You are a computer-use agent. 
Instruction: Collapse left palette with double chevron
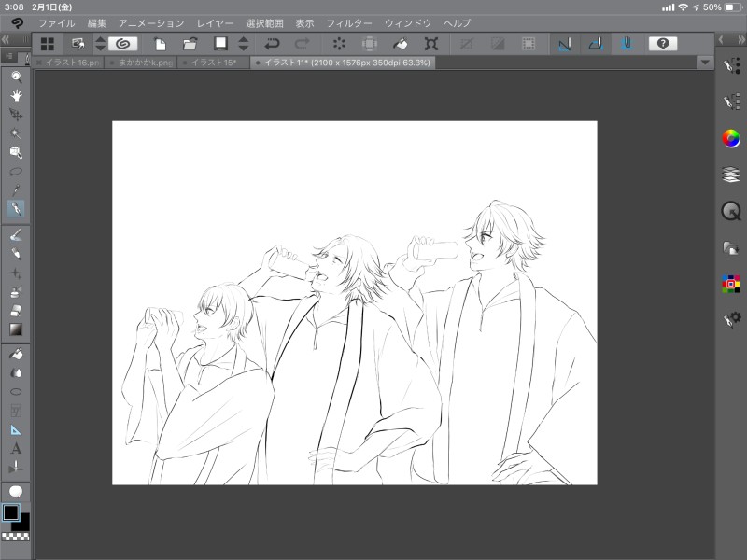pyautogui.click(x=6, y=40)
